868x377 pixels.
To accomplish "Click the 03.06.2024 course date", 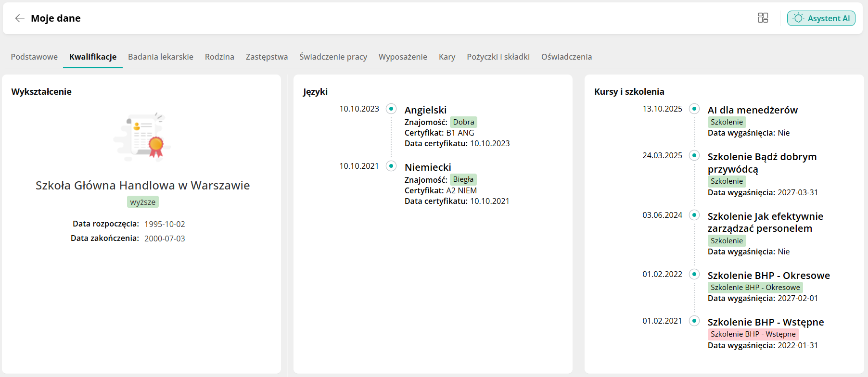I will (662, 215).
